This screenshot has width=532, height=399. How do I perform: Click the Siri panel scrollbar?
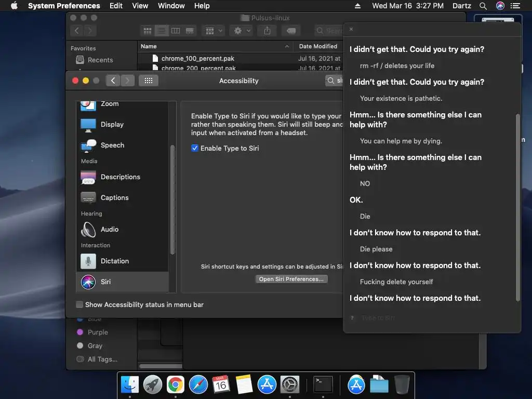(518, 208)
